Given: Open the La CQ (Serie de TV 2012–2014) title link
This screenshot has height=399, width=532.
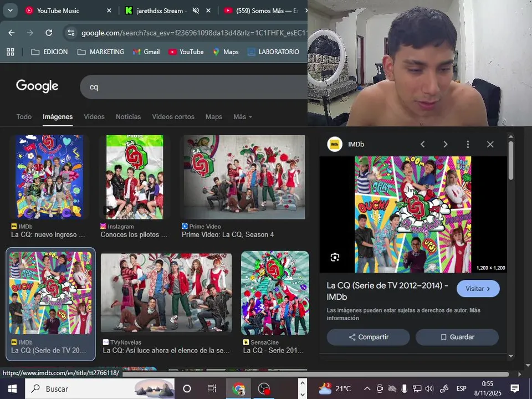Looking at the screenshot, I should pos(387,291).
